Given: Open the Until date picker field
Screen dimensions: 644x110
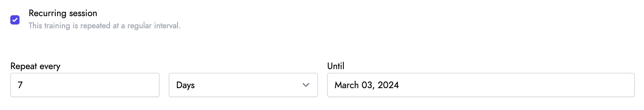Looking at the screenshot, I should pos(481,85).
